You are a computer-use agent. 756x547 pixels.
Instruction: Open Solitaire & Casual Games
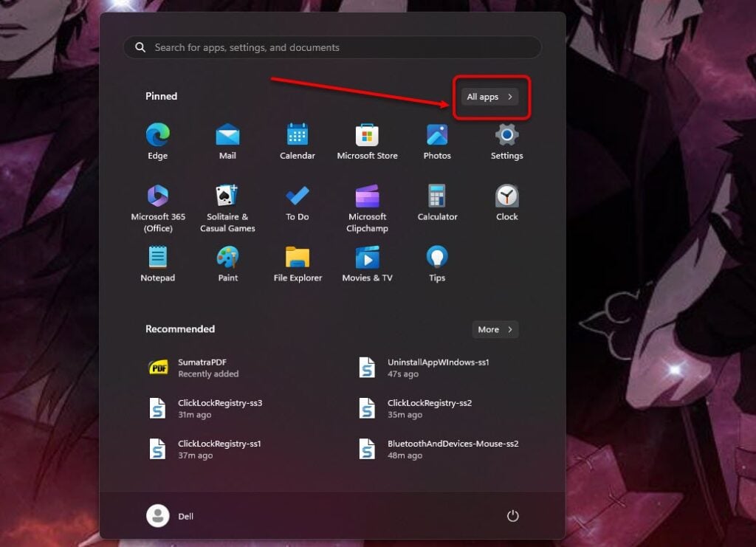pyautogui.click(x=227, y=208)
